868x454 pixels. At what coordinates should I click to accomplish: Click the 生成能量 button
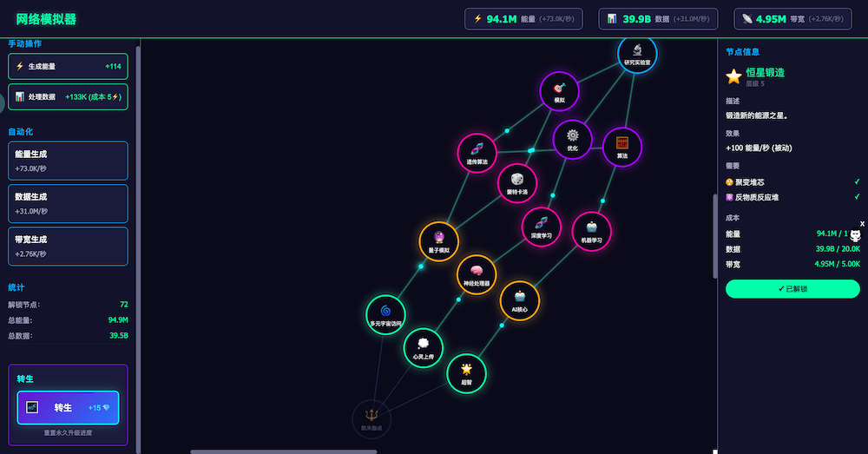68,67
